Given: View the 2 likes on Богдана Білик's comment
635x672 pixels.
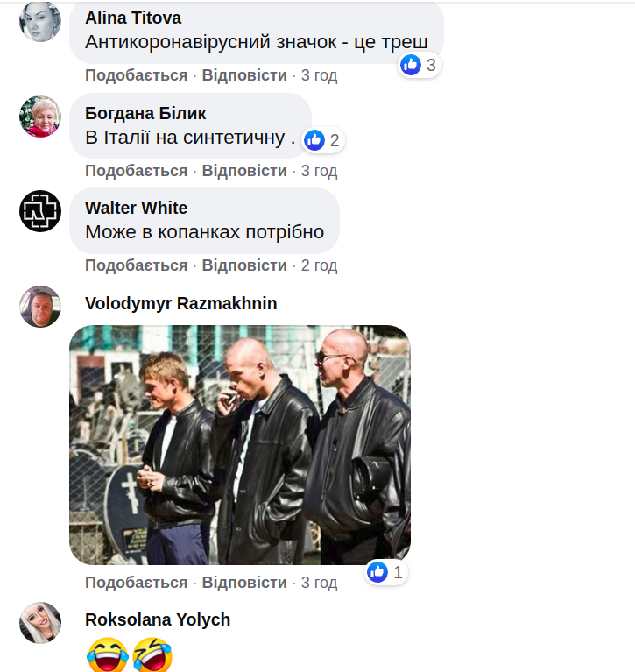Looking at the screenshot, I should pos(322,140).
